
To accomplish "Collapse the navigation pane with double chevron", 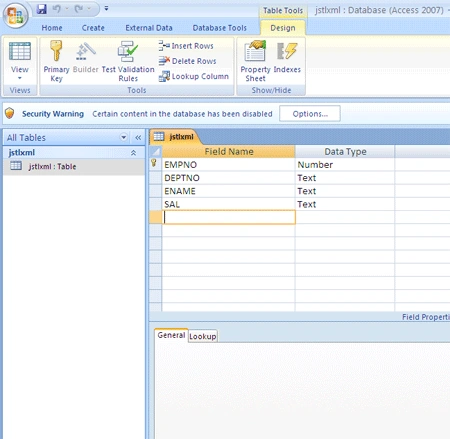I will [x=138, y=137].
